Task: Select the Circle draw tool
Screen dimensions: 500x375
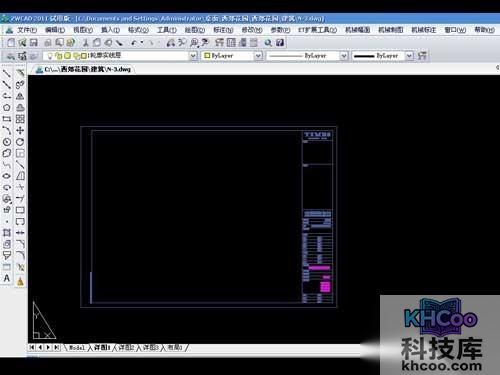Action: click(7, 142)
